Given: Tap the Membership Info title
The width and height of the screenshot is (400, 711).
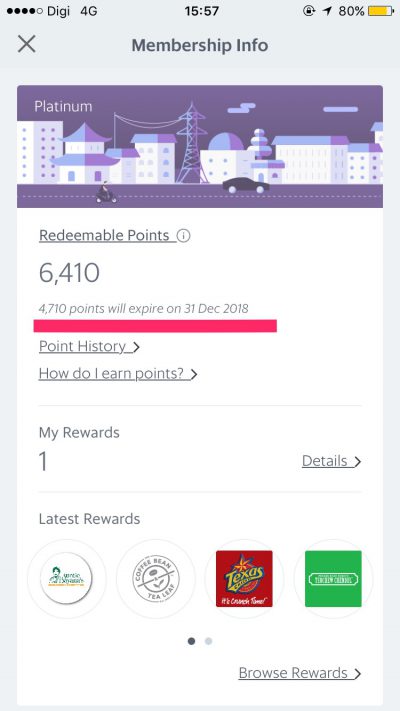Looking at the screenshot, I should tap(200, 45).
